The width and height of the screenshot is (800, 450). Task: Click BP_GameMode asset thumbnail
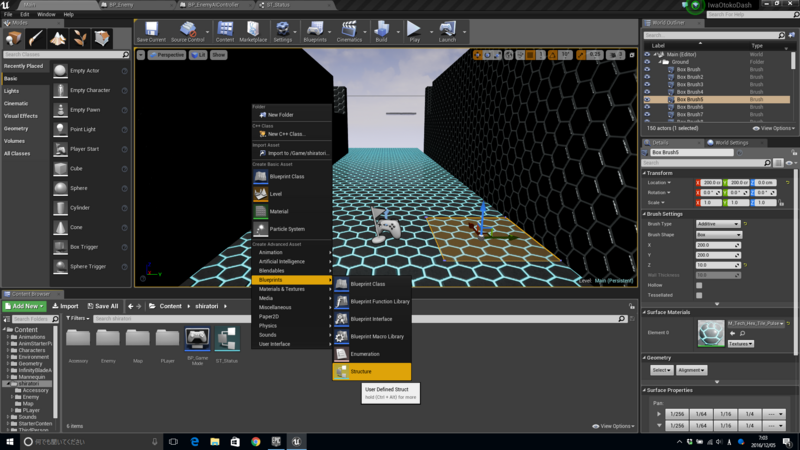tap(197, 339)
